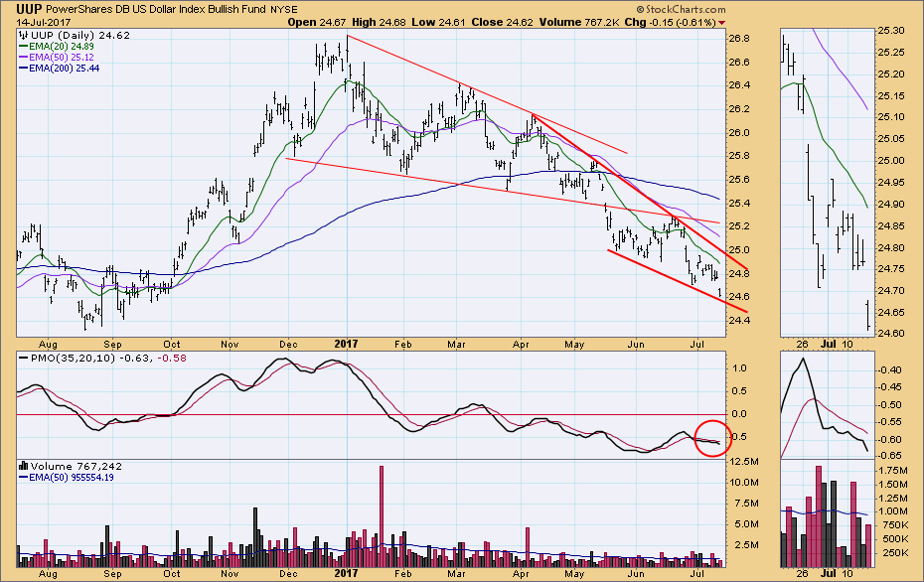Click the 24.65 label in the zoomed price panel
This screenshot has width=924, height=582.
pos(890,312)
